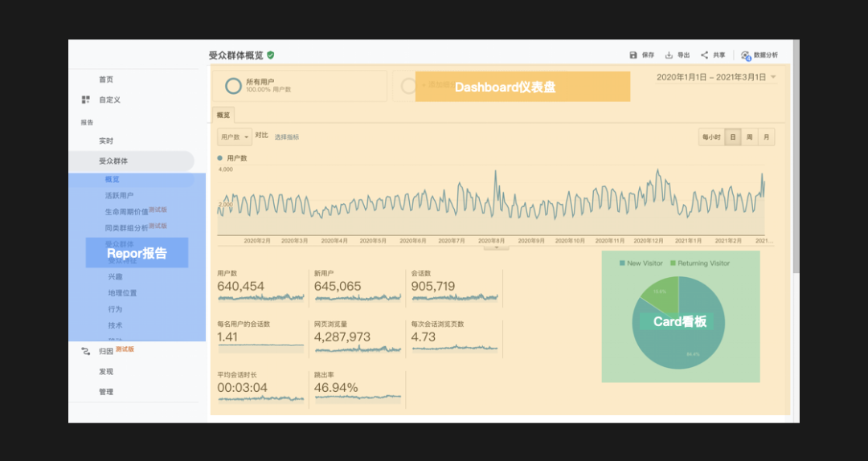Viewport: 868px width, 461px height.
Task: Click the 选择指标 comparison link
Action: [287, 137]
